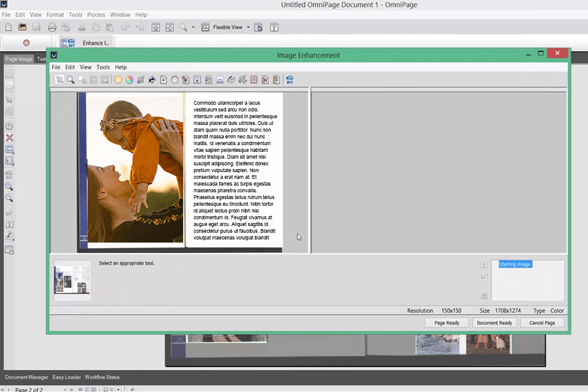The image size is (588, 392).
Task: Click the Print icon in OmniPage toolbar
Action: [52, 28]
